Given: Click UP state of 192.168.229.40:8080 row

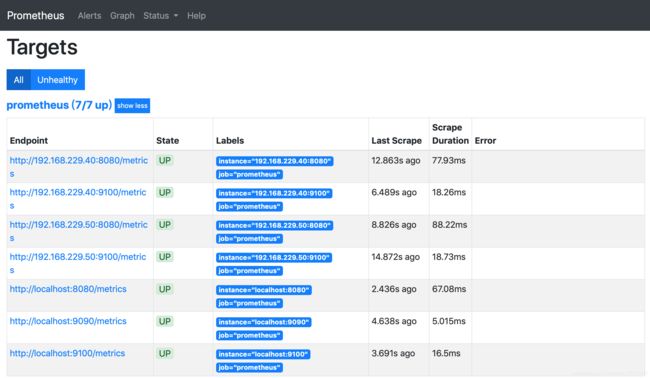Looking at the screenshot, I should tap(165, 160).
